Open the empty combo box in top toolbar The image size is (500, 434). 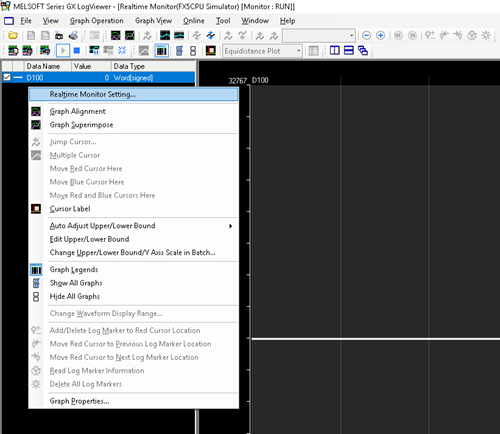click(x=319, y=35)
